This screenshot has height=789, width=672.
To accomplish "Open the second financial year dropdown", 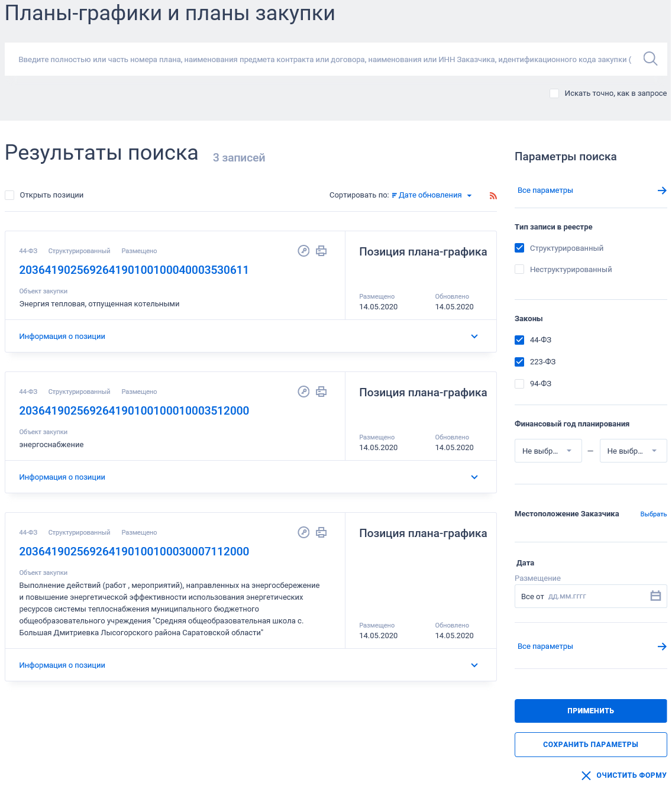I will [633, 451].
